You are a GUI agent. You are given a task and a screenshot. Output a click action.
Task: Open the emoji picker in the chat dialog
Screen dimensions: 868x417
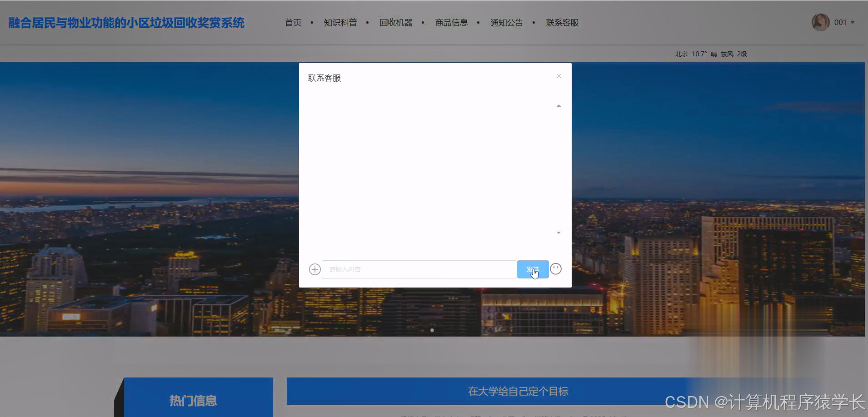click(x=556, y=268)
